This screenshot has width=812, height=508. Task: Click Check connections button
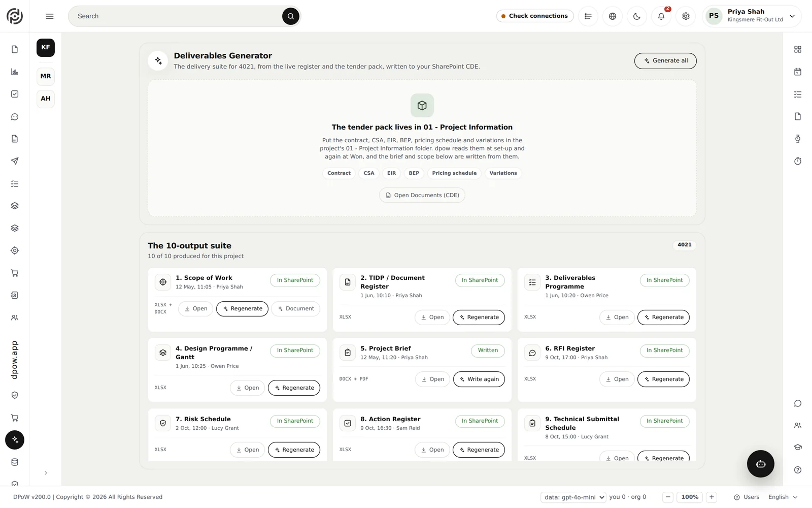(535, 16)
